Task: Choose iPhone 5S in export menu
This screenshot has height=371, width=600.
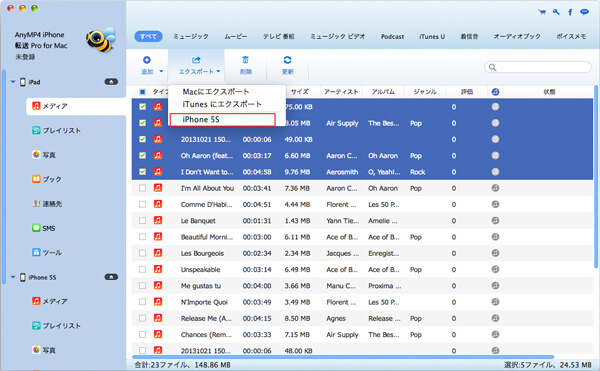Action: (222, 120)
